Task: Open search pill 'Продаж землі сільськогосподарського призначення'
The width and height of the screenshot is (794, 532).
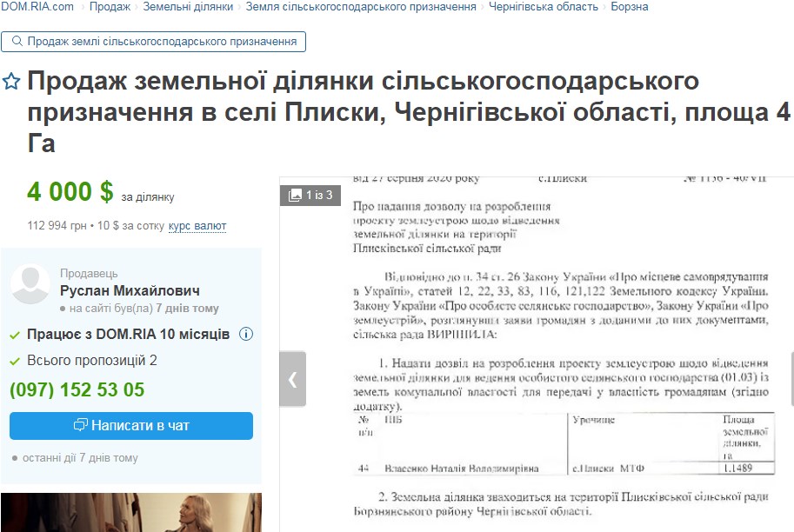Action: point(154,42)
